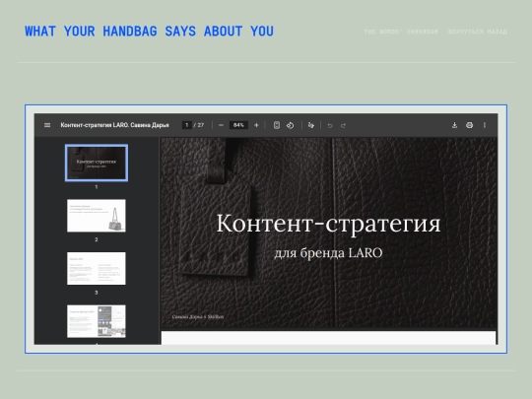
Task: Click the author caption at slide bottom
Action: (x=198, y=316)
